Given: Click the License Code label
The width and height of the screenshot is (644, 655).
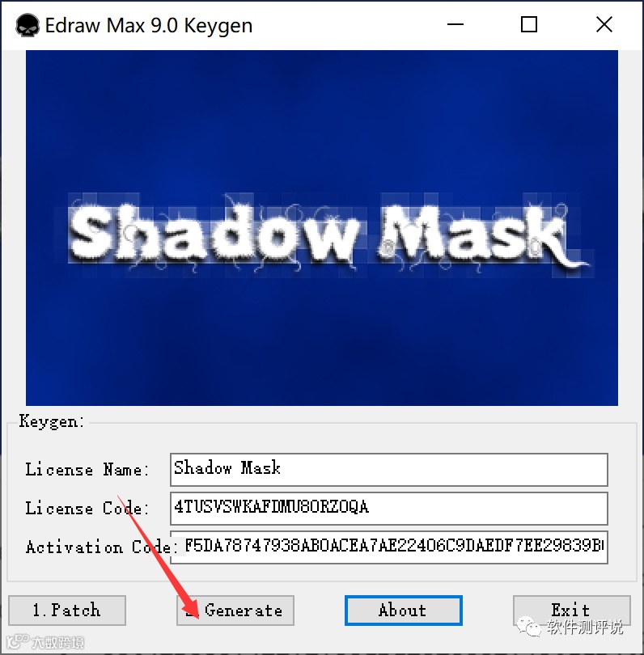Looking at the screenshot, I should pos(87,508).
